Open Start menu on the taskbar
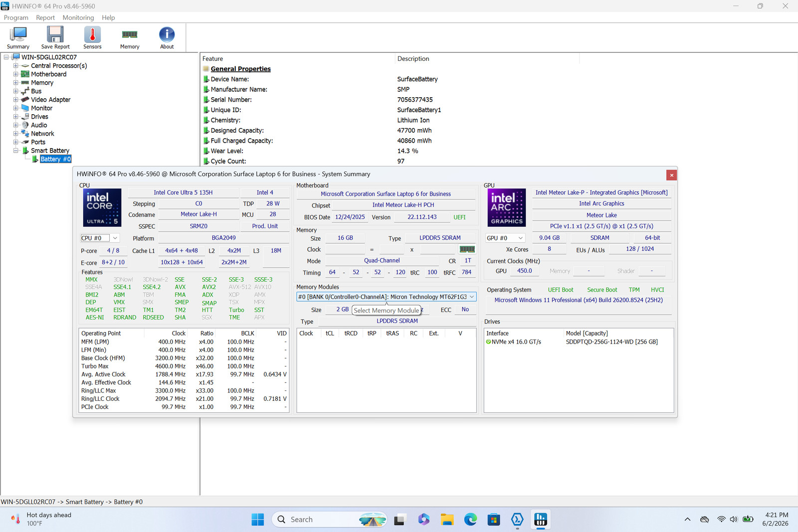 tap(258, 520)
